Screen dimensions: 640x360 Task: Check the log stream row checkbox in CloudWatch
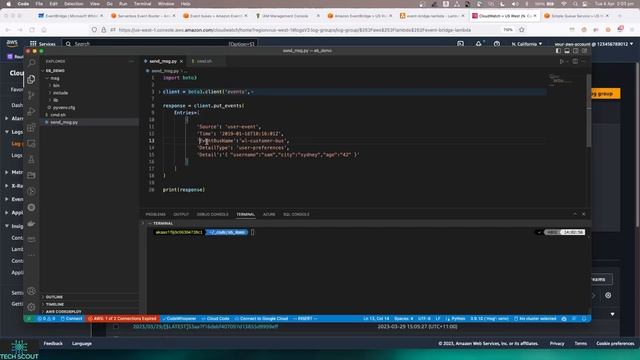click(116, 327)
